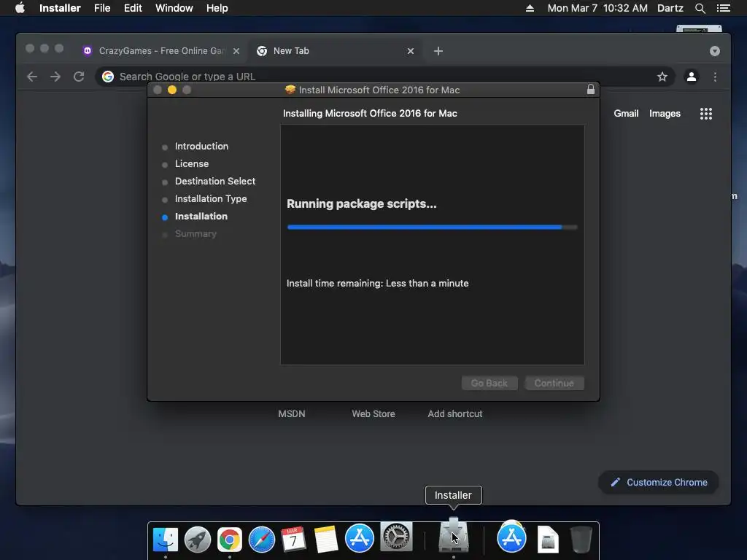Open the Help menu
Screen dimensions: 747x560
(x=217, y=8)
